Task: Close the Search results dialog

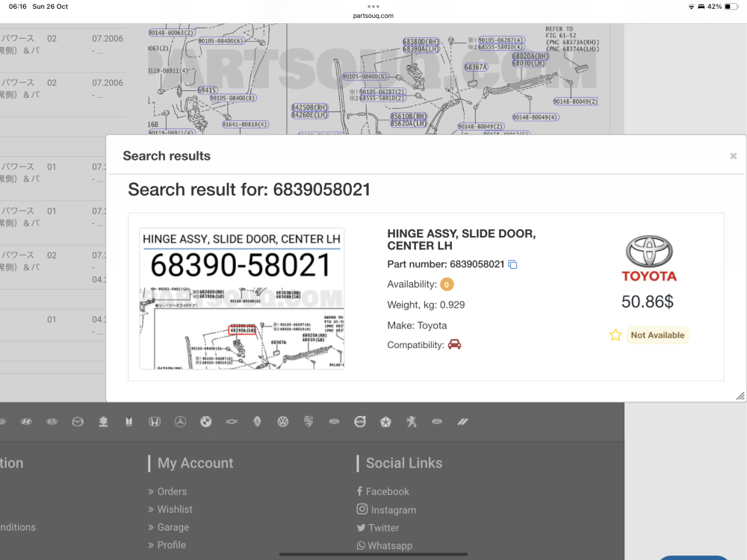Action: point(734,156)
